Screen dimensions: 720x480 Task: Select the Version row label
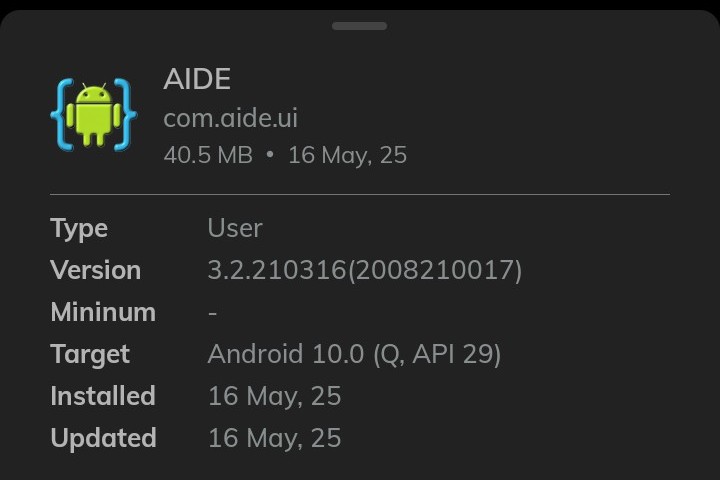coord(95,270)
